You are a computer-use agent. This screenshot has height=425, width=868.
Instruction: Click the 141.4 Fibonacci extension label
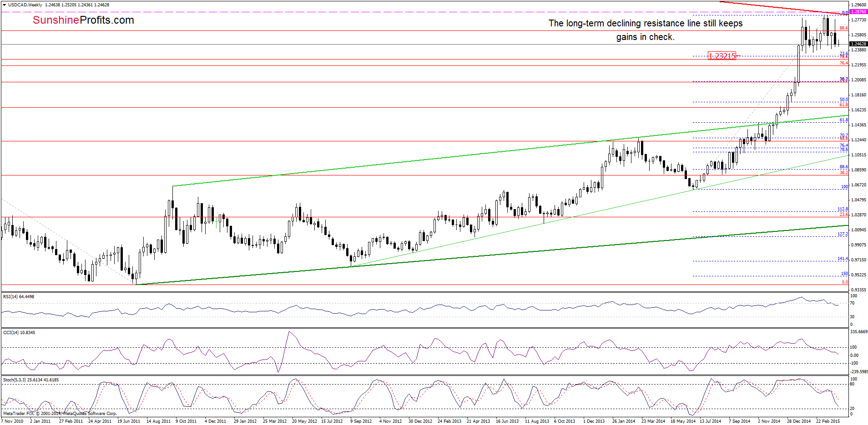pyautogui.click(x=843, y=259)
